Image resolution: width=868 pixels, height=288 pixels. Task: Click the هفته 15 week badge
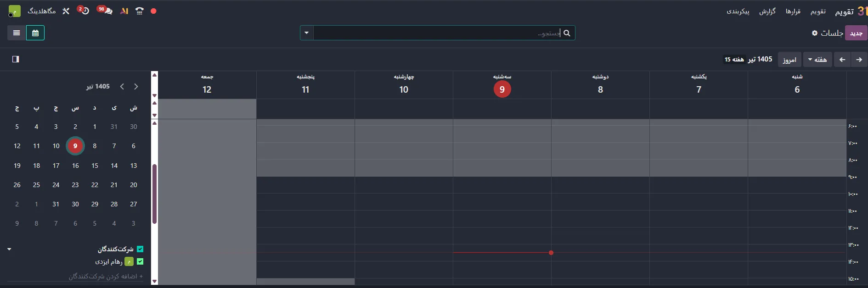(x=734, y=60)
